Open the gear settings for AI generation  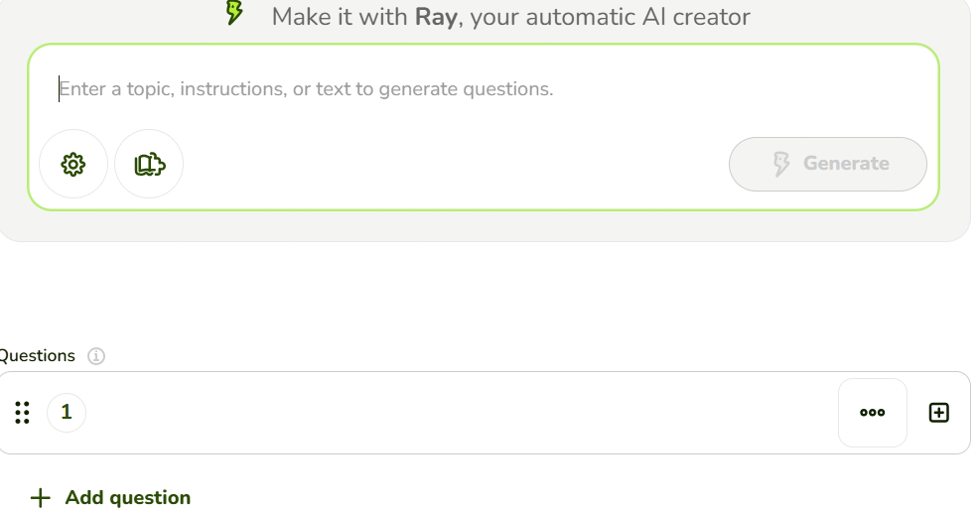click(x=73, y=165)
